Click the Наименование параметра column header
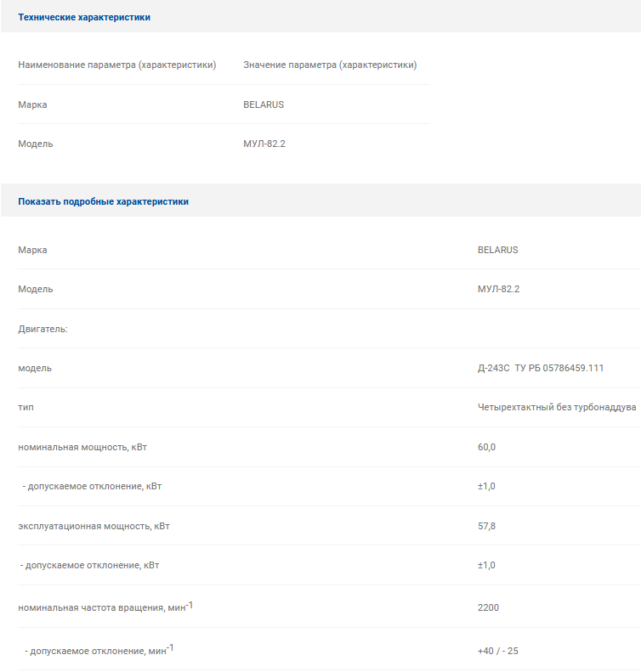This screenshot has height=672, width=641. 117,65
